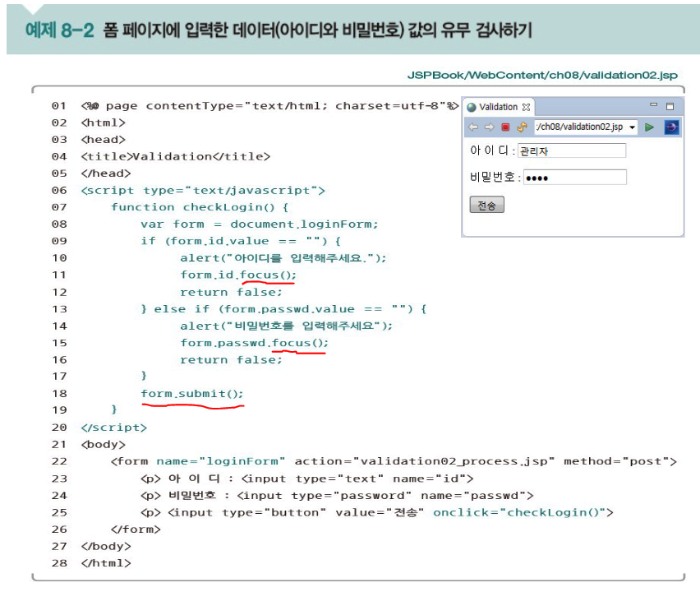Click the back arrow in Validation browser
Viewport: 700px width, 592px height.
[x=473, y=127]
